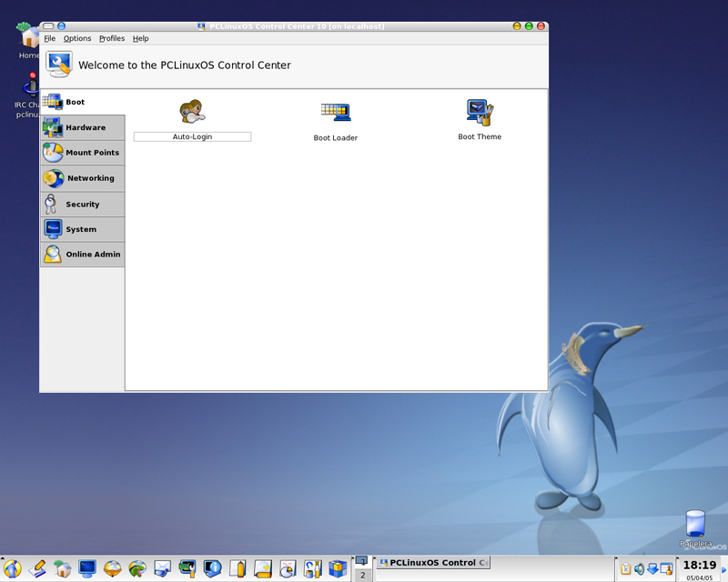The image size is (728, 582).
Task: Launch the Konqueror dragon globe panel icon
Action: coord(137,568)
